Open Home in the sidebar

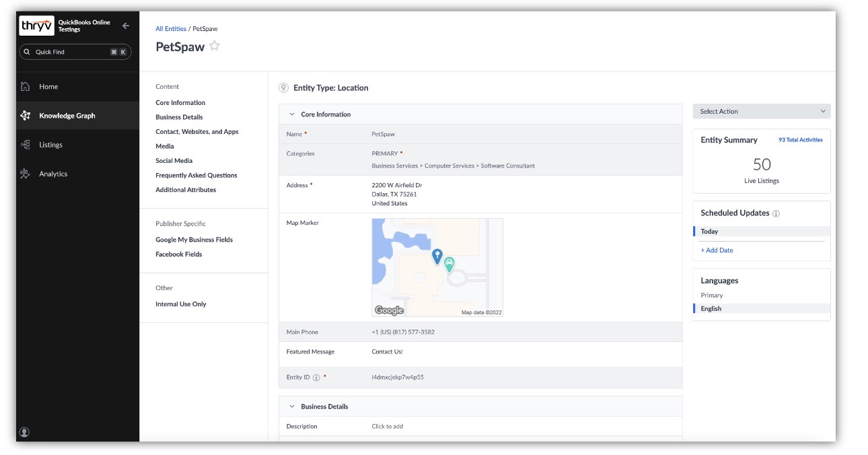(48, 87)
